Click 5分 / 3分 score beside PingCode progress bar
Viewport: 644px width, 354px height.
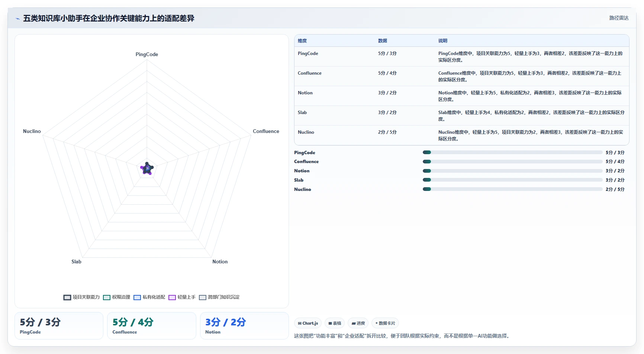[x=615, y=153]
